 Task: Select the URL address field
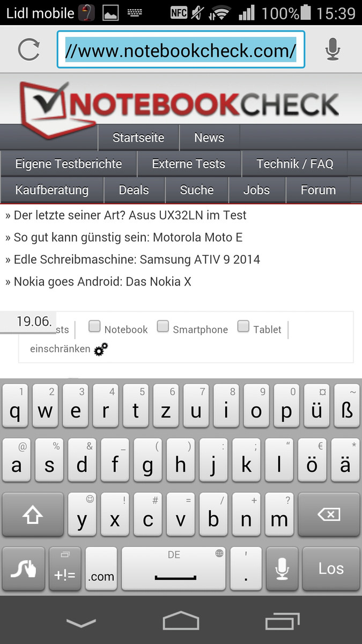[x=181, y=50]
